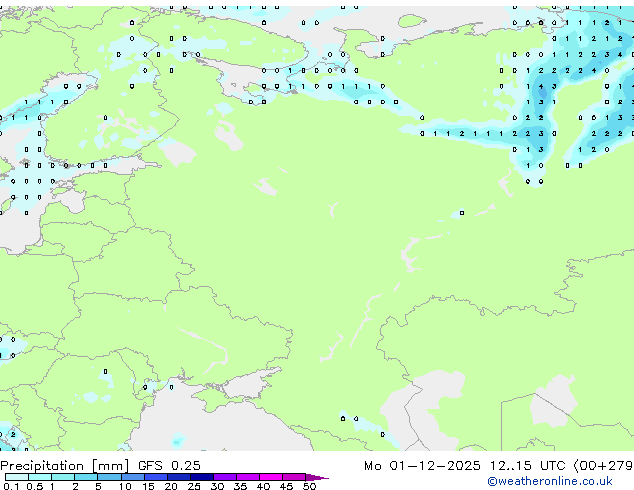
Task: Click the 40–45 mm magenta legend swatch
Action: coord(271,477)
